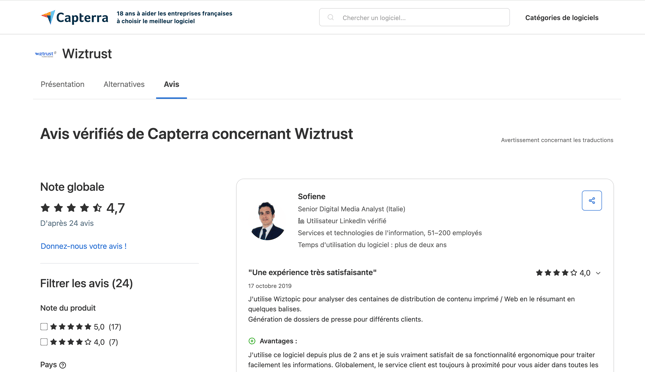
Task: Click the Filtrer les avis (24) heading
Action: 86,284
